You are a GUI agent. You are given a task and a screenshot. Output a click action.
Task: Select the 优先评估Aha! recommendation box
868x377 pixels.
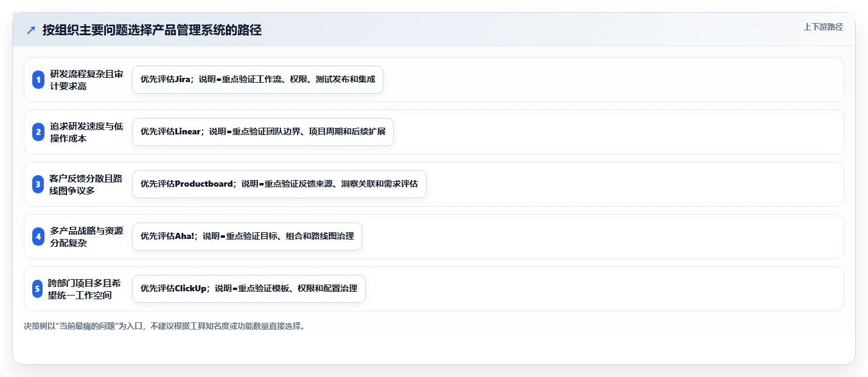(247, 237)
